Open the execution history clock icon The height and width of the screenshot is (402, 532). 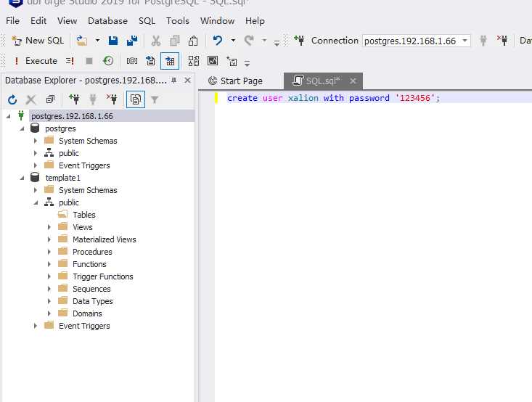click(x=108, y=61)
